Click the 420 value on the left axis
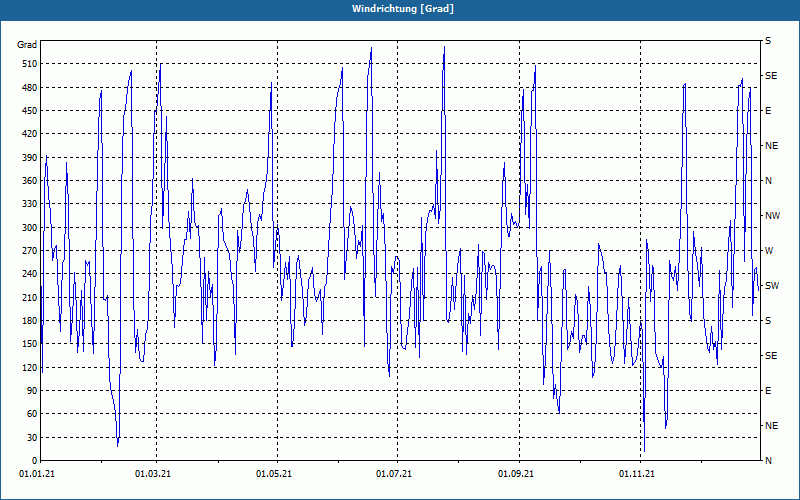Screen dimensions: 800x500 click(30, 134)
